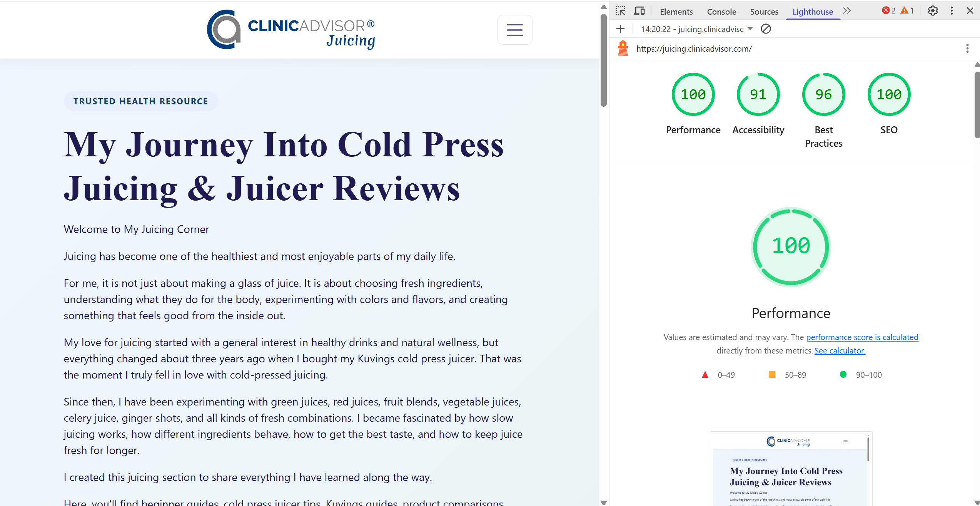This screenshot has height=506, width=980.
Task: Click the audited URL https://juicing.clinicadvisor.com/
Action: (x=694, y=49)
